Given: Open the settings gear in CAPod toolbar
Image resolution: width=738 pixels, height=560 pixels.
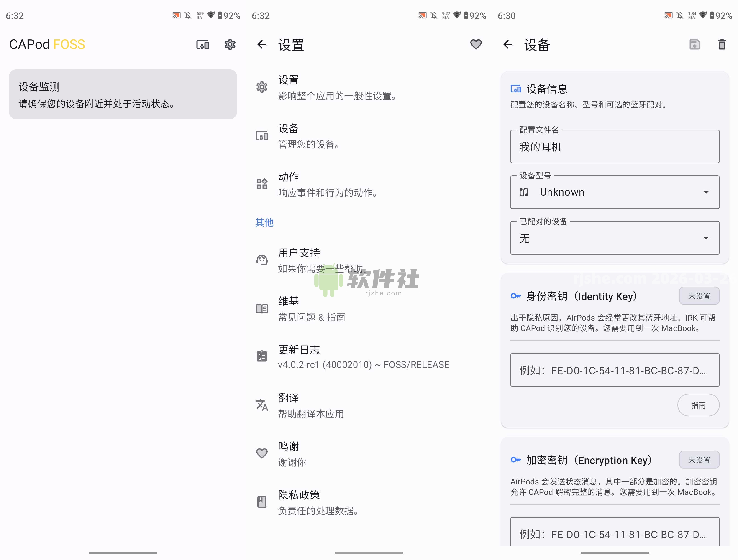Looking at the screenshot, I should click(230, 44).
